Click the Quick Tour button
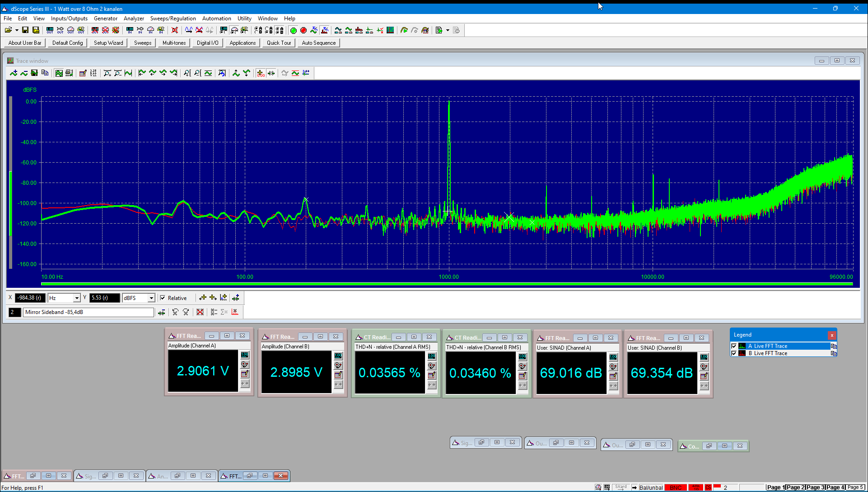This screenshot has width=868, height=492. 279,43
